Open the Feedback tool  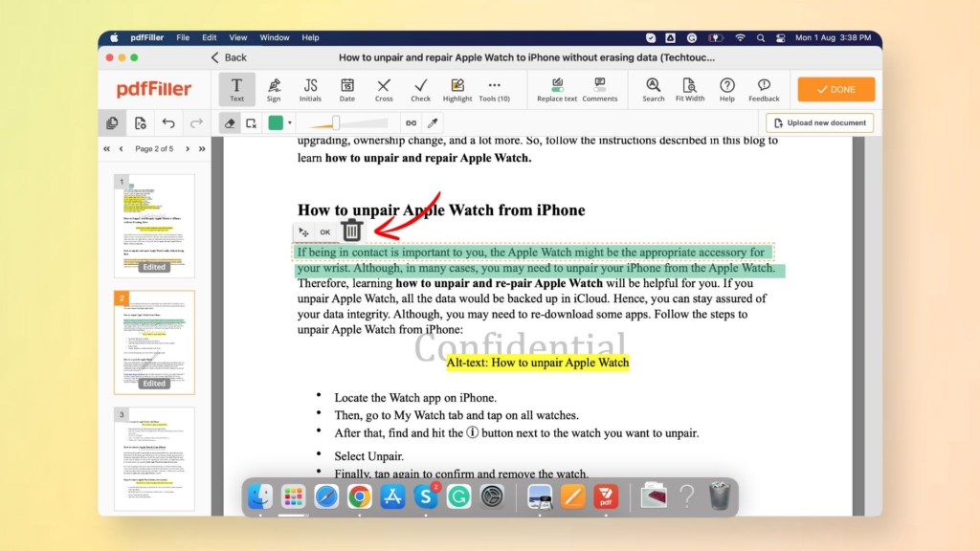(x=764, y=89)
